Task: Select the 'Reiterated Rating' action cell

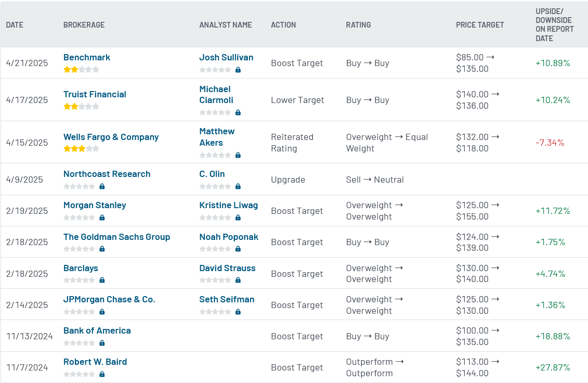Action: [292, 143]
